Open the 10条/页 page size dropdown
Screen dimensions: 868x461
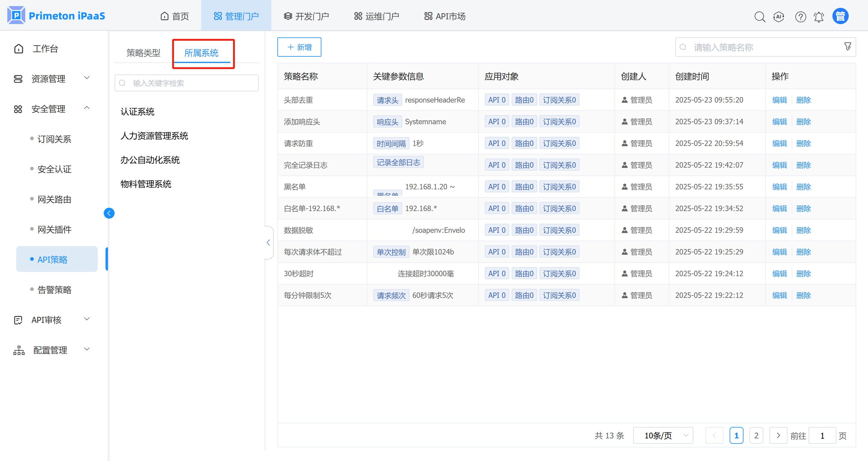tap(663, 435)
